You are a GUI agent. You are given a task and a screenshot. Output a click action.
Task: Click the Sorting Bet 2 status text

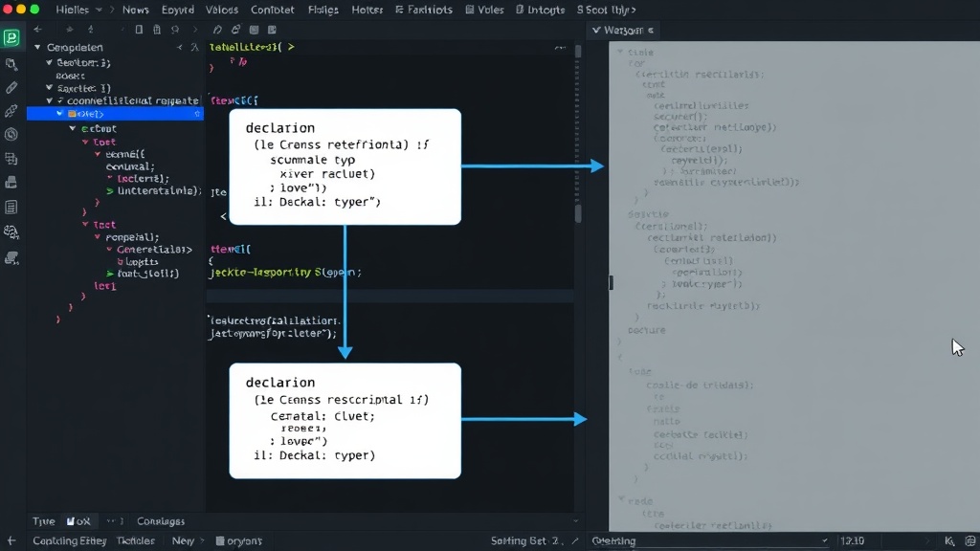pyautogui.click(x=526, y=541)
